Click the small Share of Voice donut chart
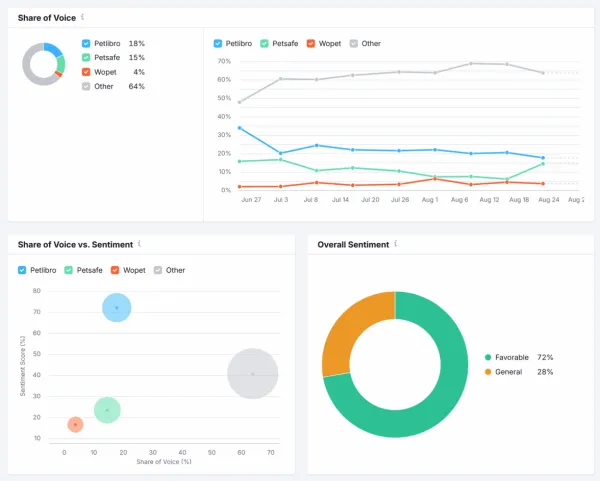Screen dimensions: 600x481 point(44,64)
